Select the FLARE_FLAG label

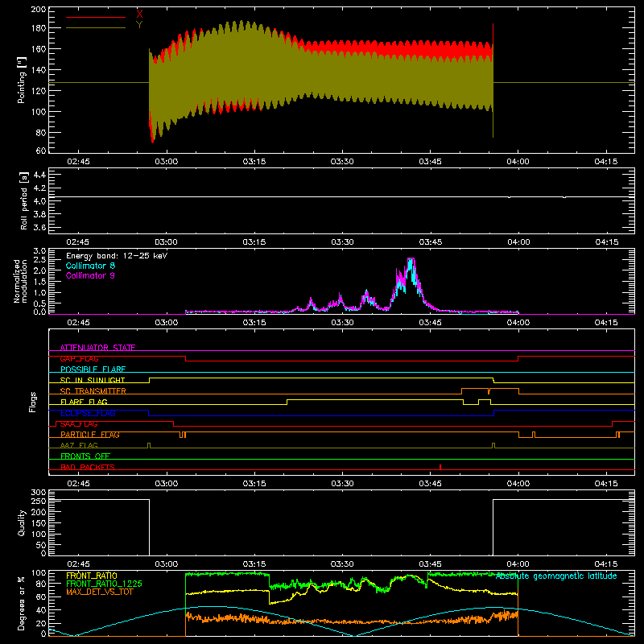pyautogui.click(x=84, y=402)
